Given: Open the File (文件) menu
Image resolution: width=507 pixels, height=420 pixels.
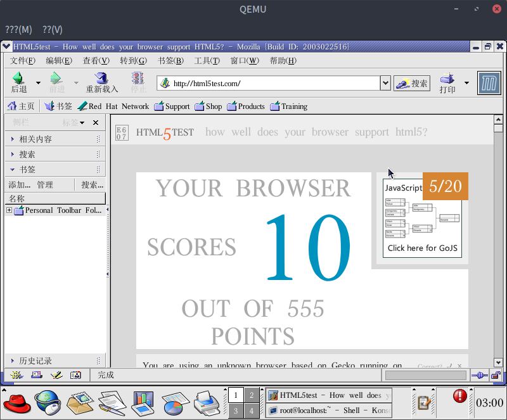Looking at the screenshot, I should [x=23, y=61].
